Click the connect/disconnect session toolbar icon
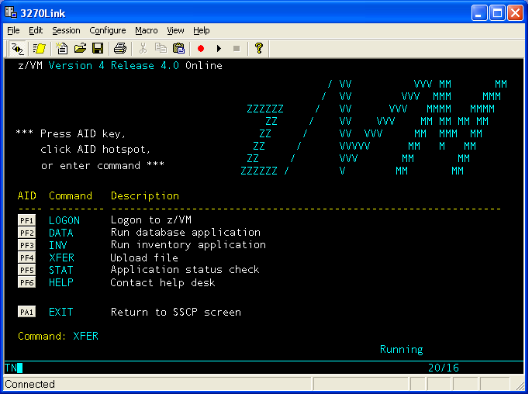The height and width of the screenshot is (394, 532). point(17,49)
